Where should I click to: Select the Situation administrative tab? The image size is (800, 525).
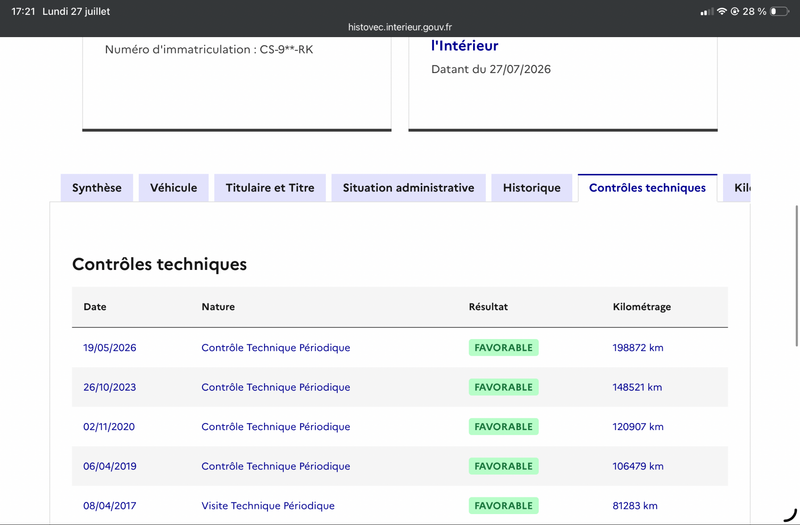coord(408,188)
